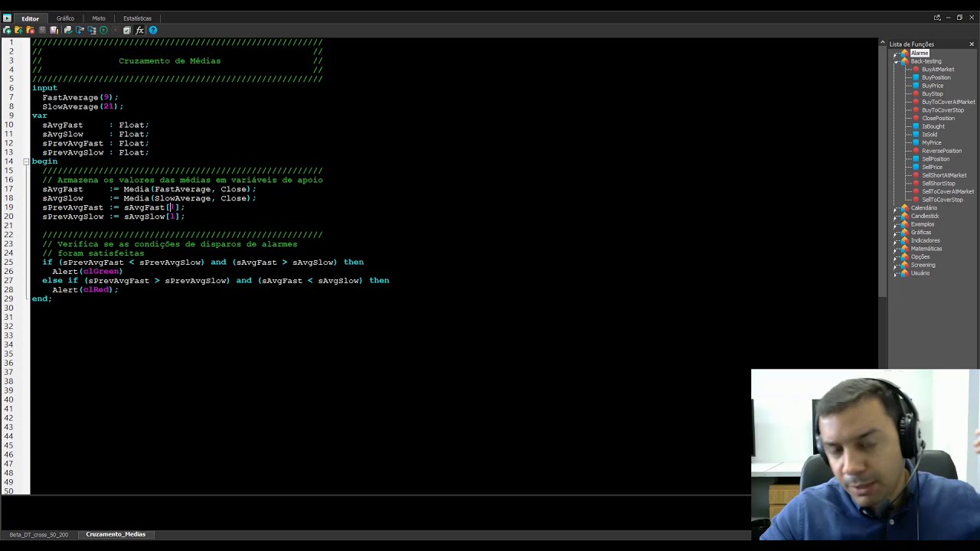Select SellShortAtMarket function
Viewport: 980px width, 551px height.
pyautogui.click(x=944, y=175)
